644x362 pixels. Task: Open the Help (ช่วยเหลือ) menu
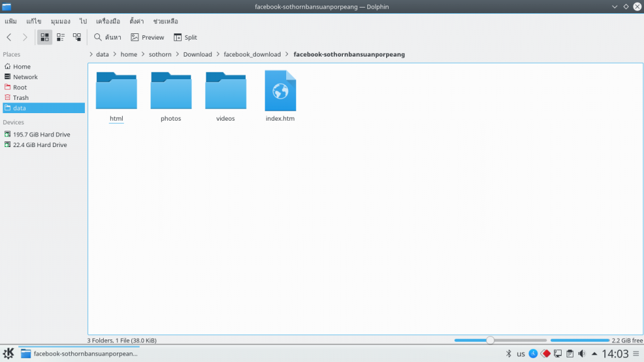(165, 21)
